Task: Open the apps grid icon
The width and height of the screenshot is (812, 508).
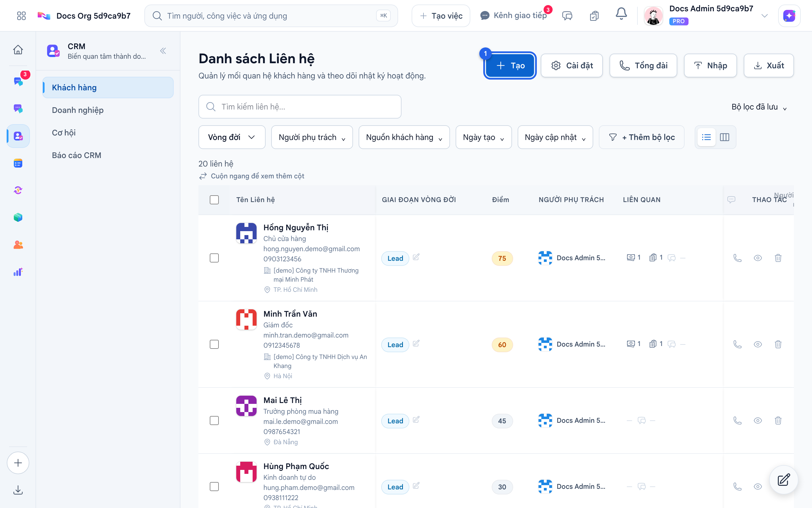Action: (x=21, y=16)
